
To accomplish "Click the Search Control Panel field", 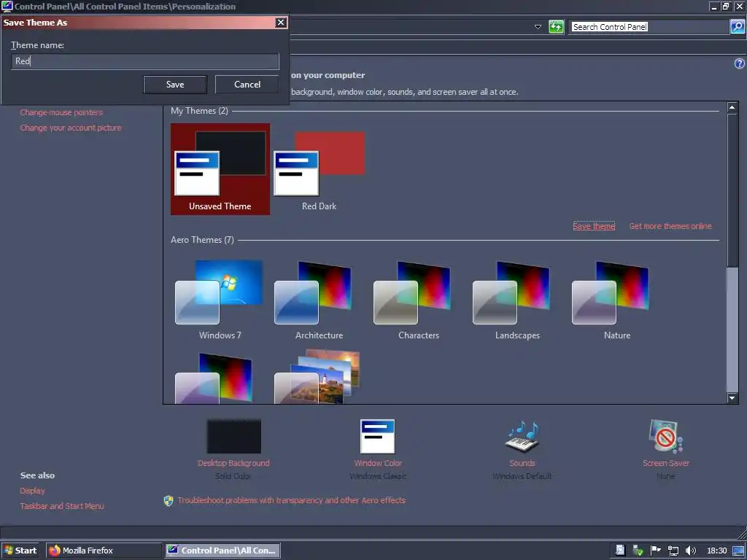I will click(649, 27).
